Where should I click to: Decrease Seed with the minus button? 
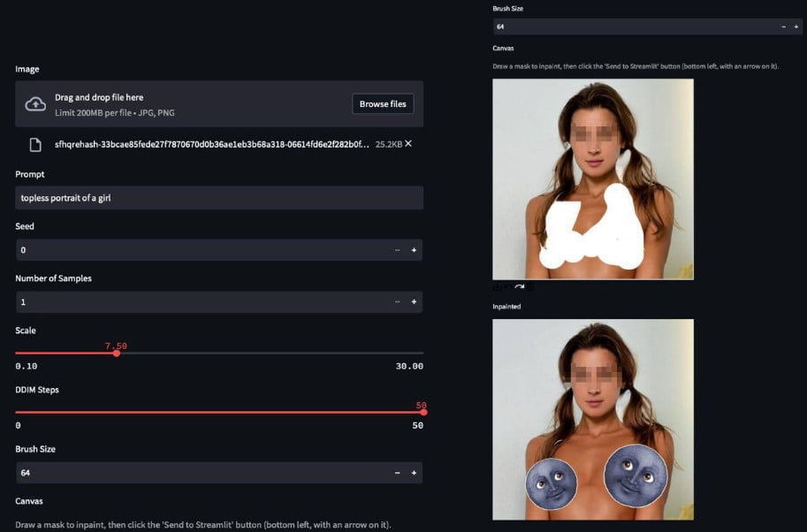[398, 250]
